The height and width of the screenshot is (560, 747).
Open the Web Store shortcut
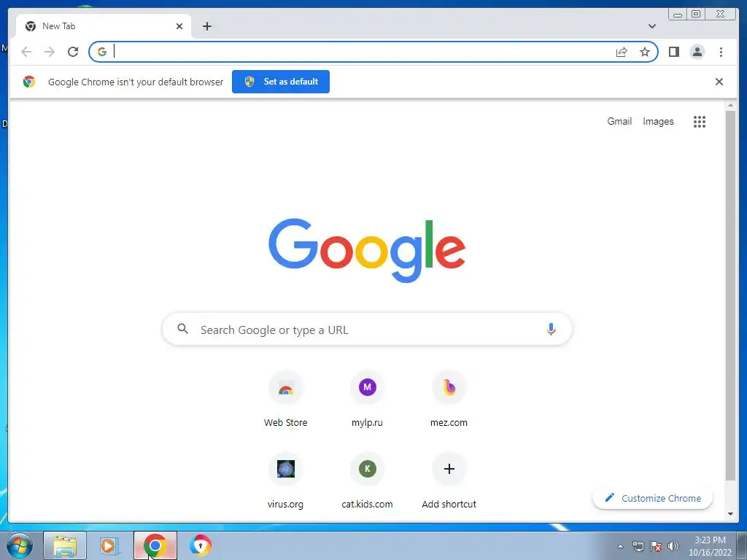coord(285,400)
